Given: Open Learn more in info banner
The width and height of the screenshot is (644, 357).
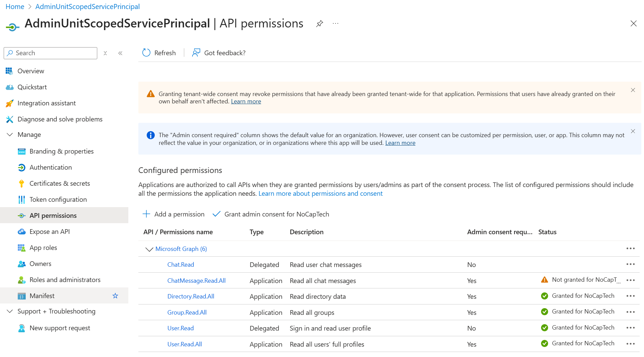Looking at the screenshot, I should tap(400, 143).
